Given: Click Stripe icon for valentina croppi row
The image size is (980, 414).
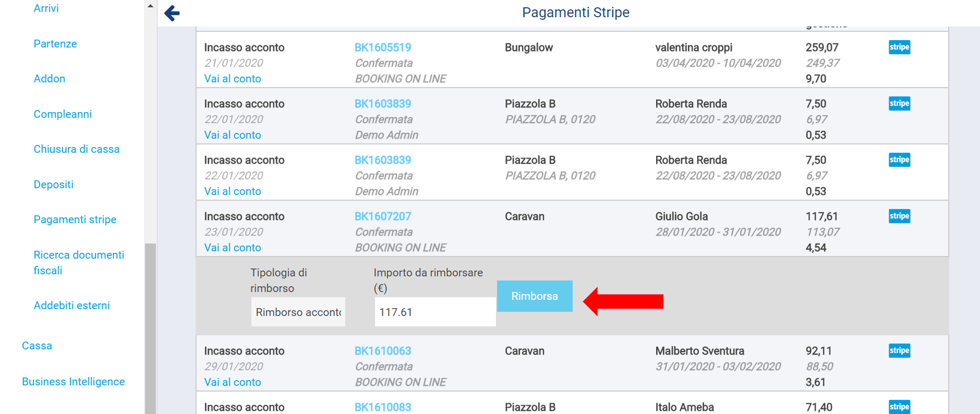Looking at the screenshot, I should tap(899, 47).
